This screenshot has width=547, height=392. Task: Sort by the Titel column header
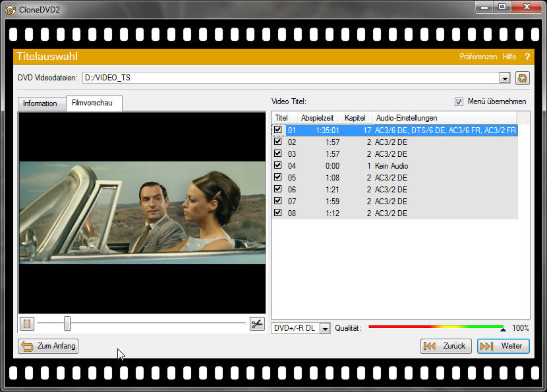[284, 118]
